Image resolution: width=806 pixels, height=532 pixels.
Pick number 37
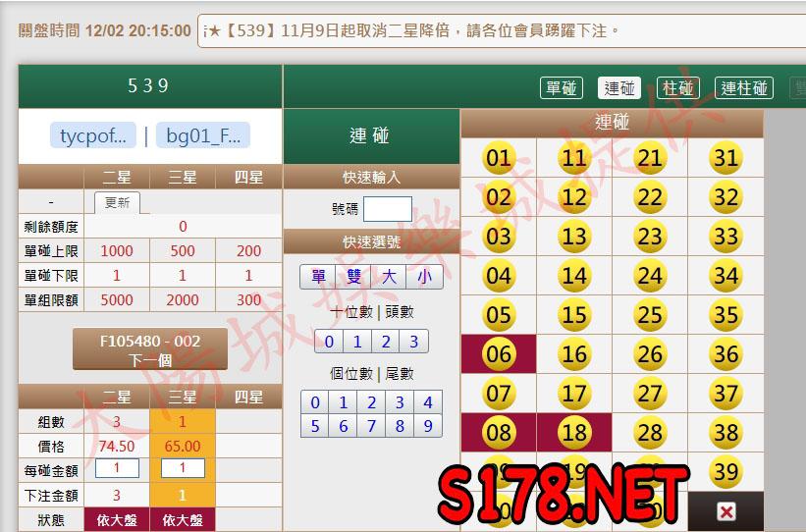(x=725, y=394)
